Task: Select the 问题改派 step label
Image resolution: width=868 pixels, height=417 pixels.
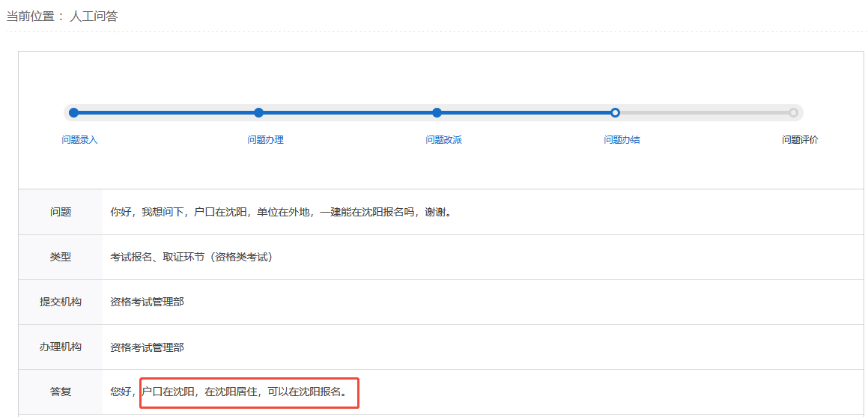Action: (443, 140)
